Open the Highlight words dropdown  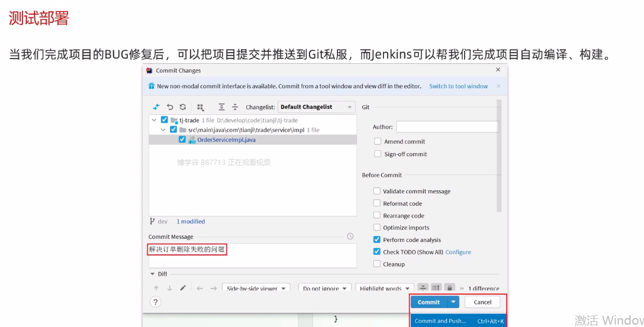[385, 288]
